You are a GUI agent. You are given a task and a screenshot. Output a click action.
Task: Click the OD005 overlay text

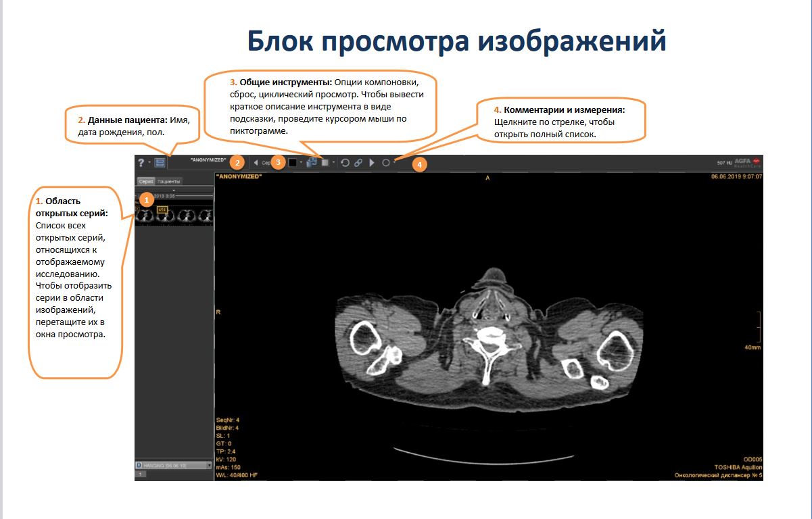point(753,460)
